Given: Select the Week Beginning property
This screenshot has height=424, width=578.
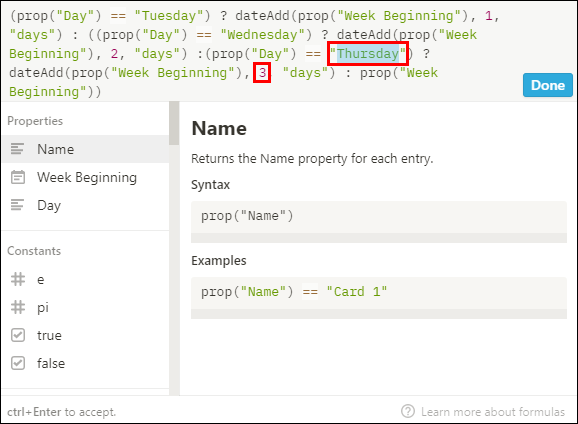Looking at the screenshot, I should point(86,177).
